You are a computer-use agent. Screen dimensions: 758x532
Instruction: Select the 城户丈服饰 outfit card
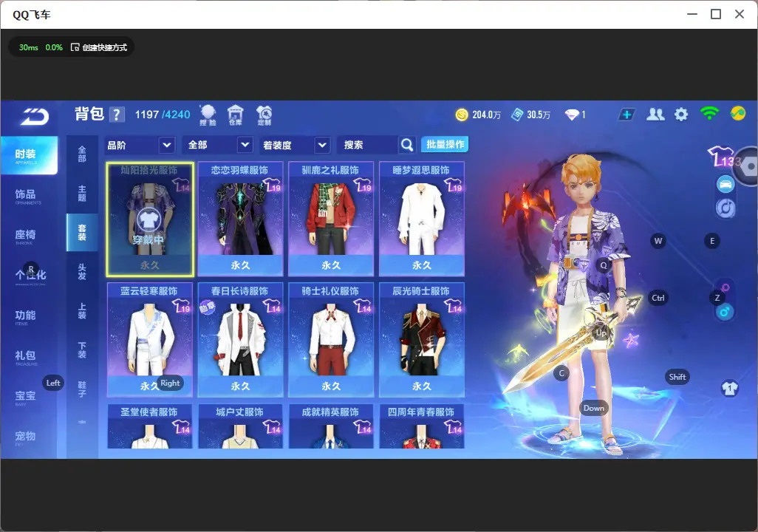tap(240, 426)
